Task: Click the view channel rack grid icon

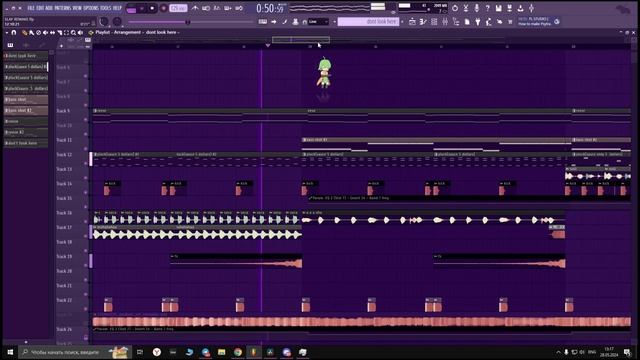Action: [x=434, y=22]
